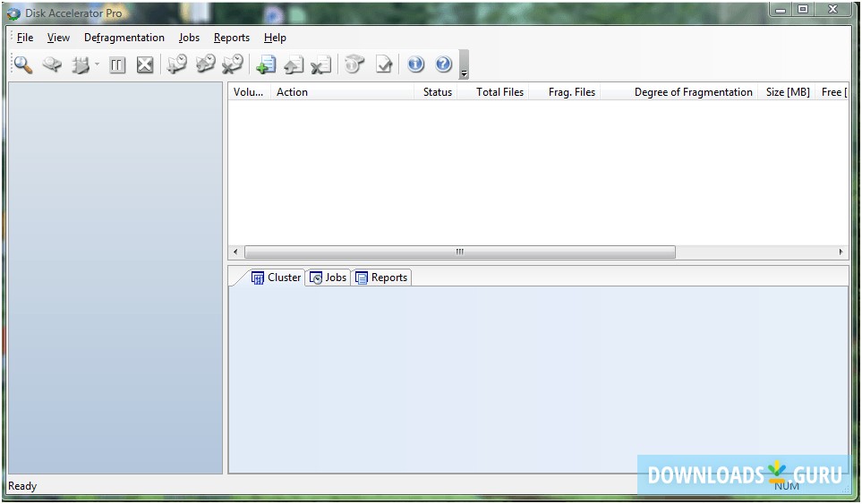Sort by the Volu... column header

249,92
